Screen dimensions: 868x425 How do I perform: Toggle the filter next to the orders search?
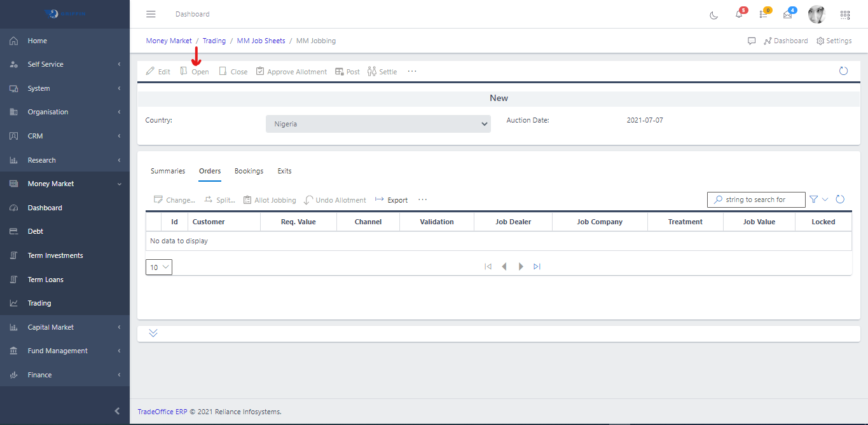(815, 199)
